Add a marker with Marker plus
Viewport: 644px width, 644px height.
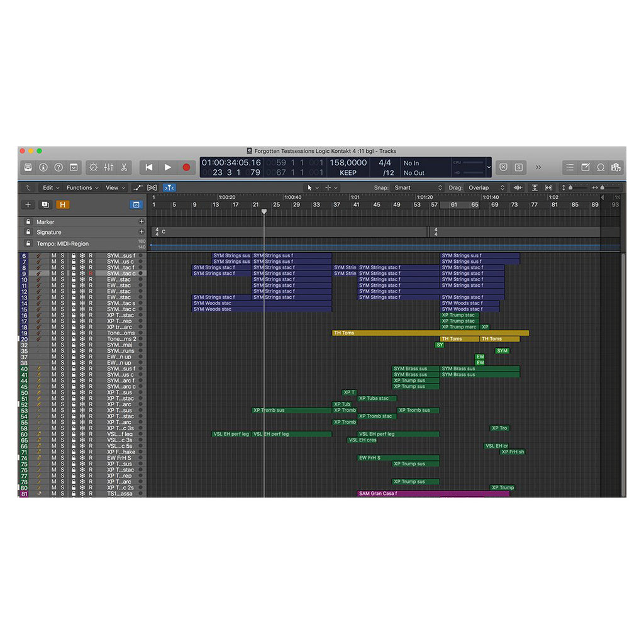click(x=142, y=222)
